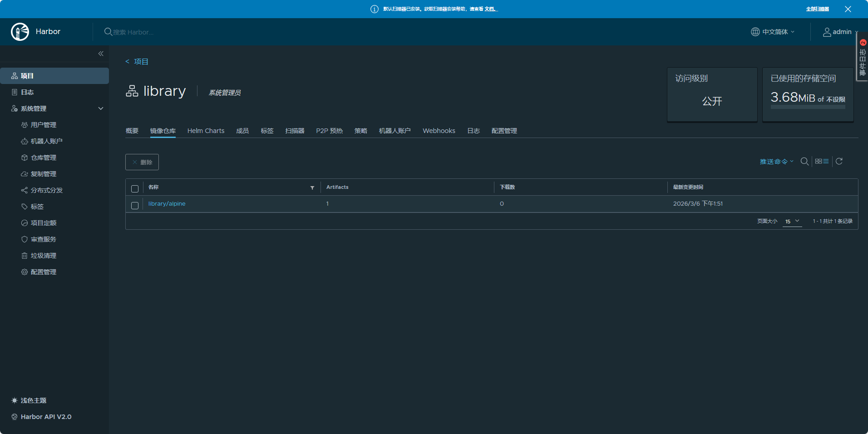Click the 3.68MiB storage value
Image resolution: width=868 pixels, height=434 pixels.
[x=793, y=97]
